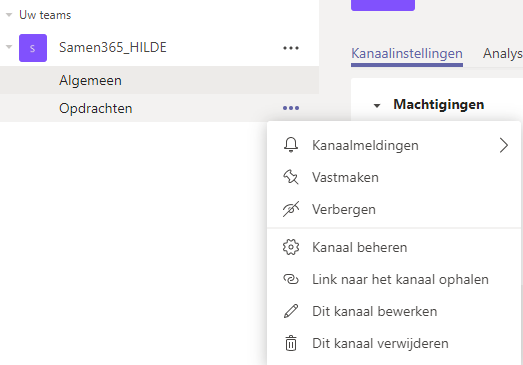Screen dimensions: 523x365
Task: Collapse the Uw teams section
Action: click(x=9, y=15)
